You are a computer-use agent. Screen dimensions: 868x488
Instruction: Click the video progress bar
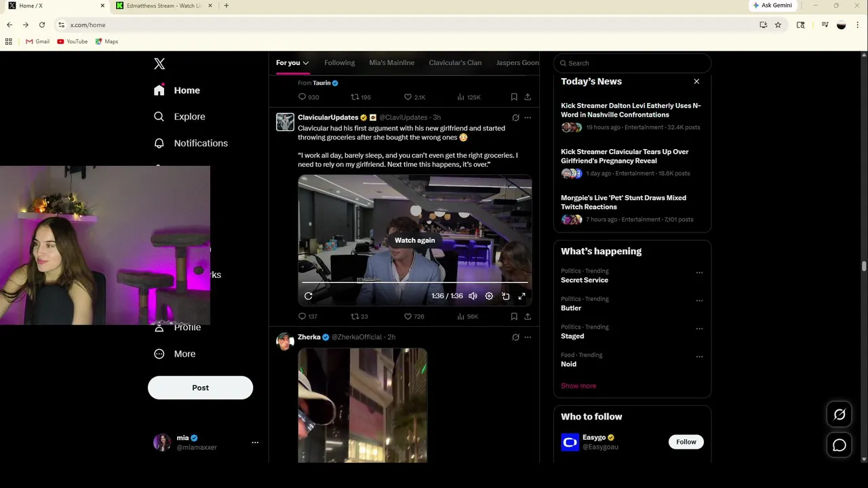pos(415,282)
